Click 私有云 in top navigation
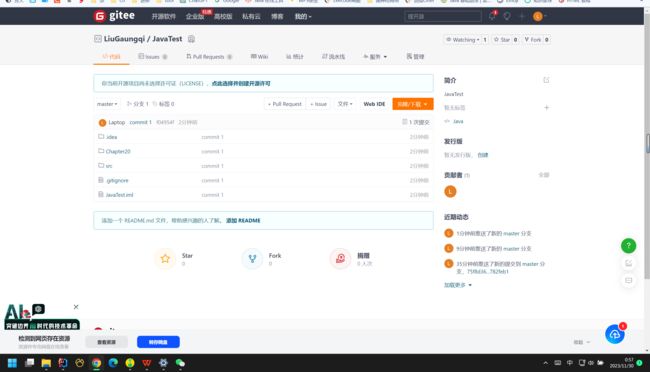Viewport: 650px width, 372px height. point(251,16)
